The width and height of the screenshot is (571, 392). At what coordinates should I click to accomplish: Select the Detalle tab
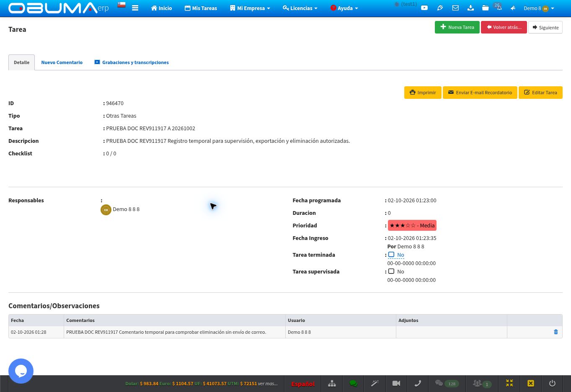point(21,62)
